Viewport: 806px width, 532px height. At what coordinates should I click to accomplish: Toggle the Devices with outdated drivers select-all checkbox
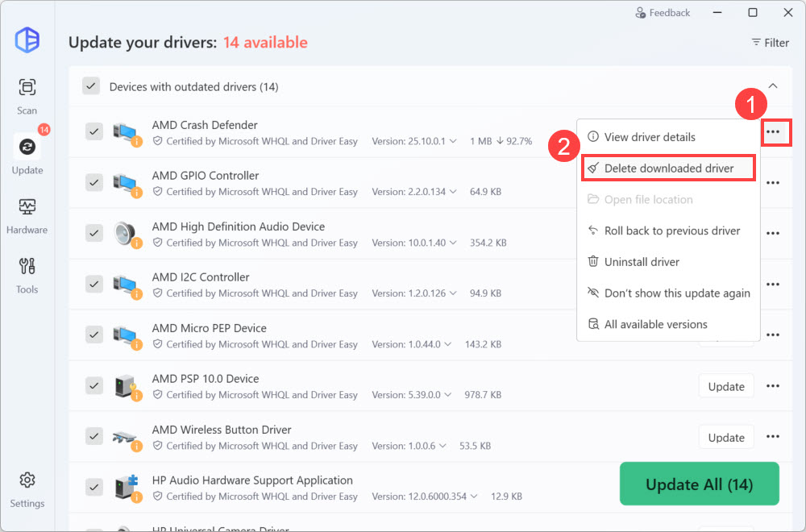tap(91, 86)
